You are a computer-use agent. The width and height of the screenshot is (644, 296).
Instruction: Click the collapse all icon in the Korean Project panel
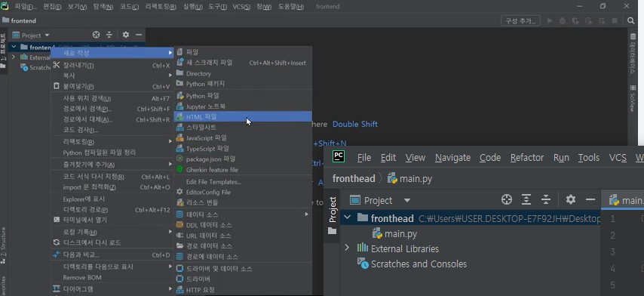click(x=109, y=35)
